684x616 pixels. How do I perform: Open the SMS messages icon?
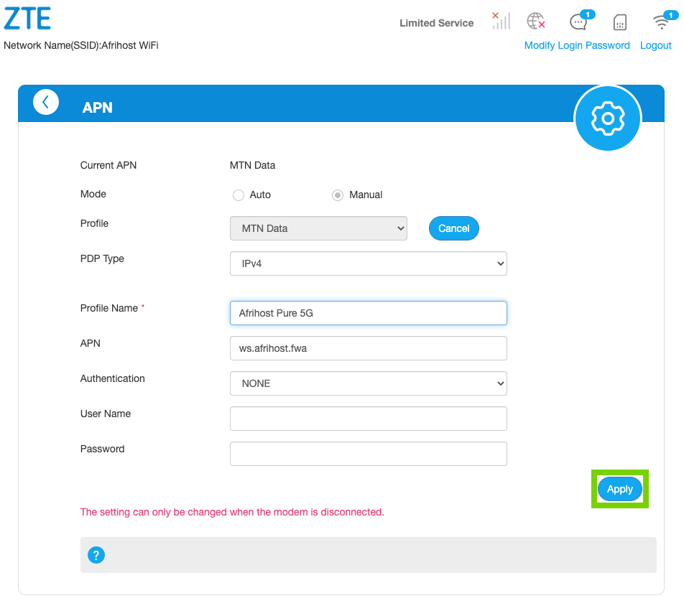pos(581,21)
